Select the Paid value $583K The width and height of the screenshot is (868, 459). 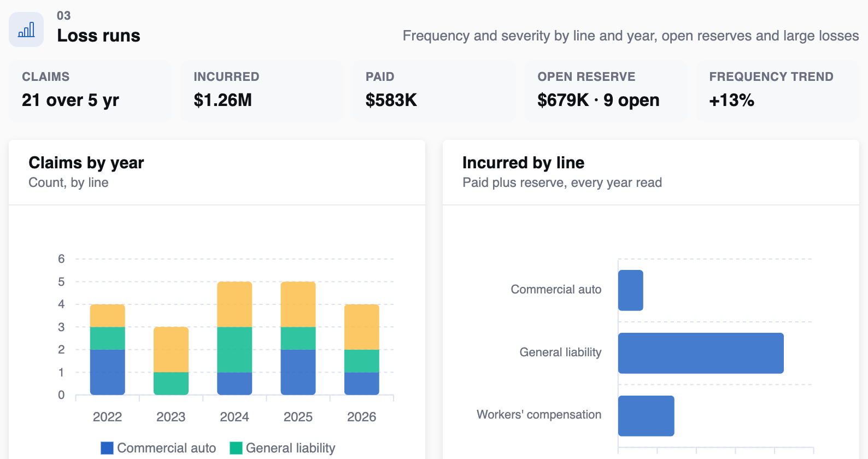click(x=391, y=100)
